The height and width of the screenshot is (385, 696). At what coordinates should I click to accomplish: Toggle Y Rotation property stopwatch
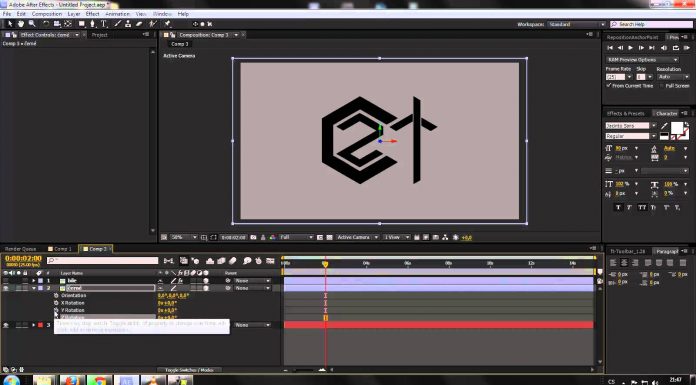(x=56, y=310)
